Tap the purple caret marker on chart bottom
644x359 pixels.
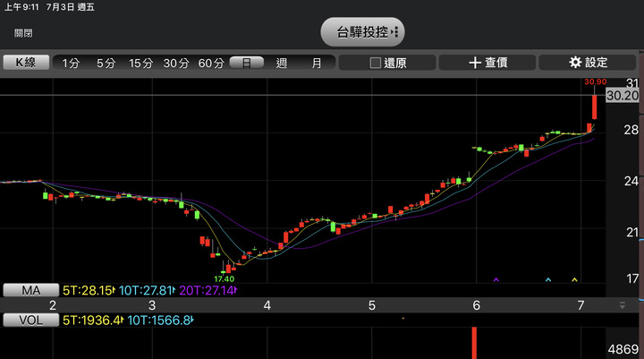[x=496, y=280]
